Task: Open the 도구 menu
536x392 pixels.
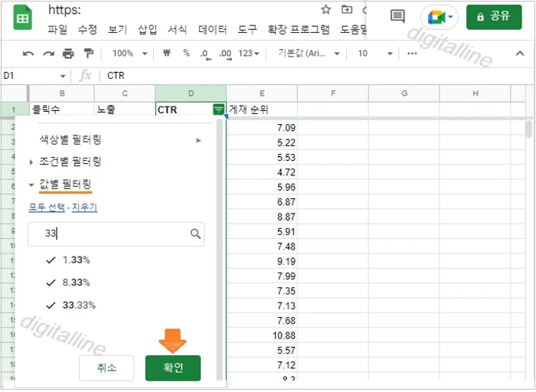Action: [x=247, y=30]
